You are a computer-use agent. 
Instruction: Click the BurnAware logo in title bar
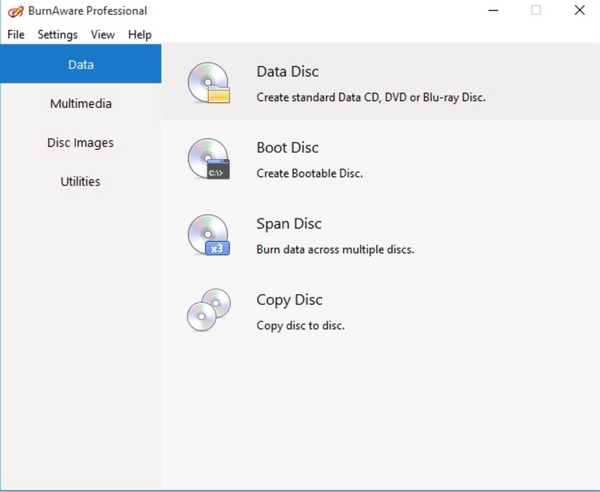point(14,11)
